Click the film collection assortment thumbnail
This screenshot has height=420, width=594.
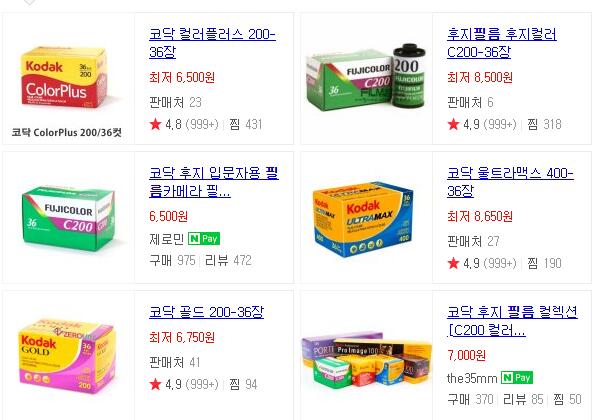point(366,360)
